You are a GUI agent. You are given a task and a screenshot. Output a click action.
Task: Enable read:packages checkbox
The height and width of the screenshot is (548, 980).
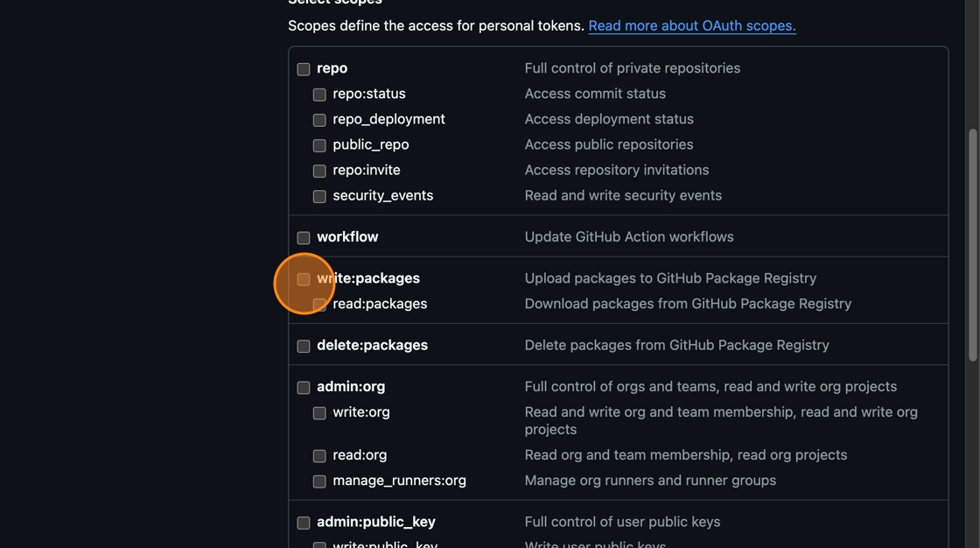pos(319,305)
